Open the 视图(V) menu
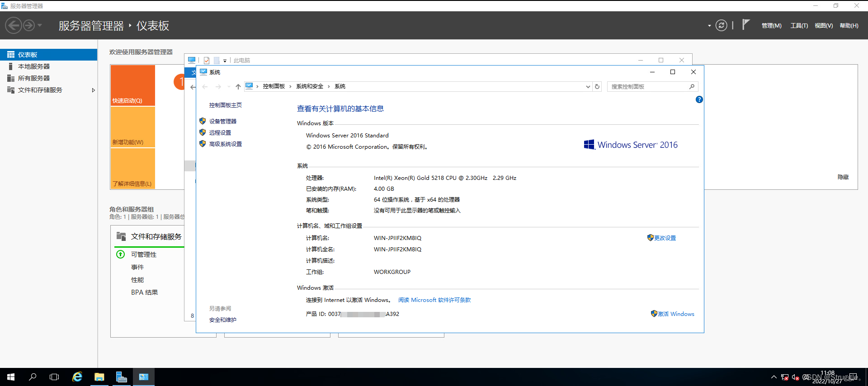 pyautogui.click(x=824, y=26)
